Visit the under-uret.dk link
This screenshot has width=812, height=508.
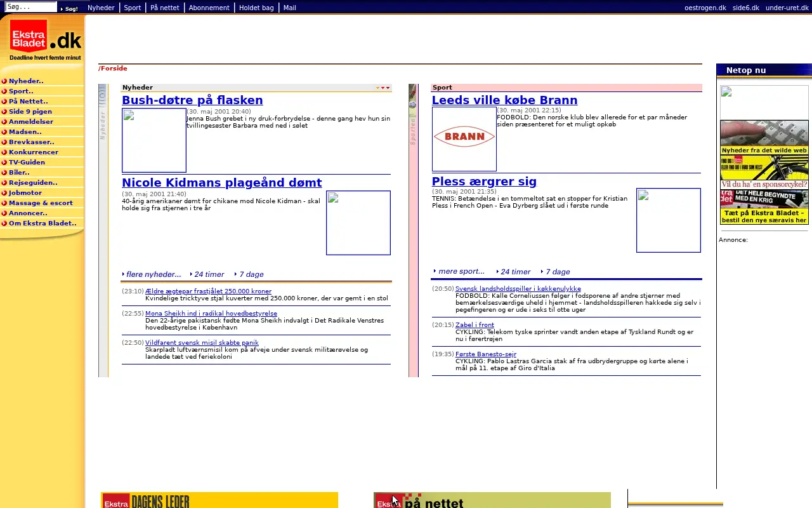[787, 8]
